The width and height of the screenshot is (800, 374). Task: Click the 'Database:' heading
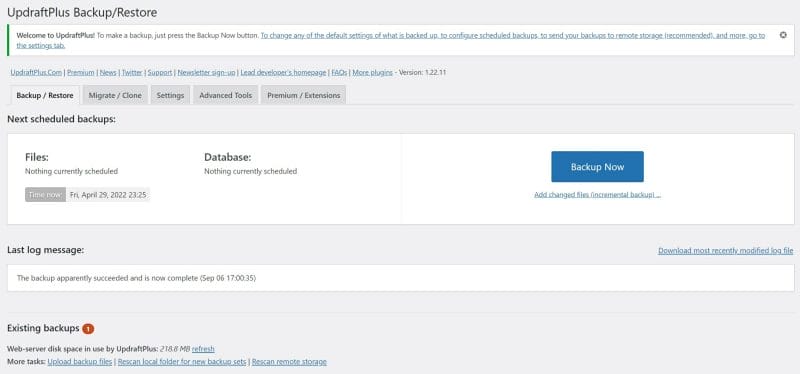pos(228,158)
